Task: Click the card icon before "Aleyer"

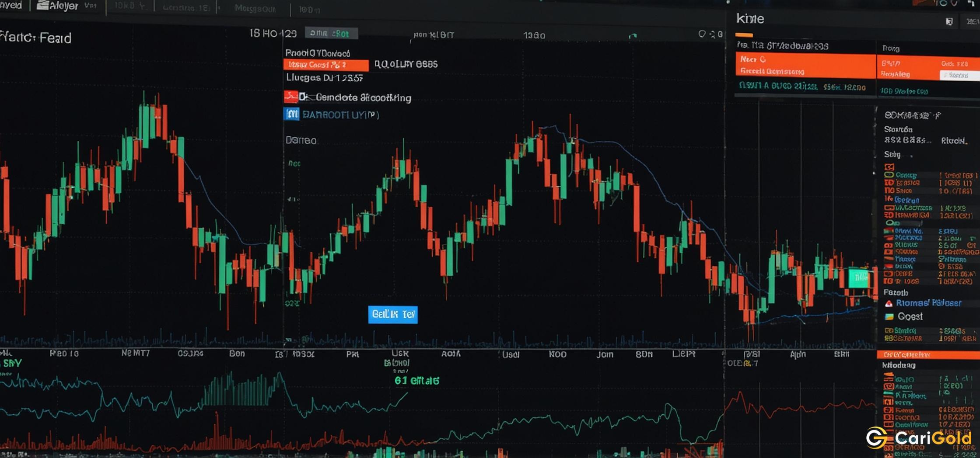Action: 42,5
